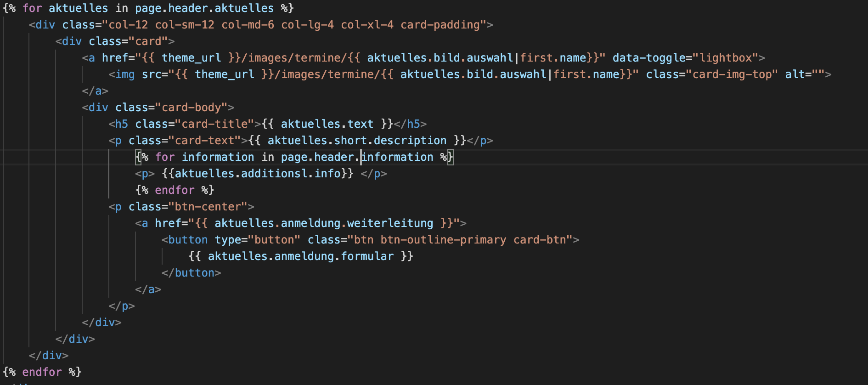
Task: Click the 'lightbox' attribute value
Action: pyautogui.click(x=726, y=58)
